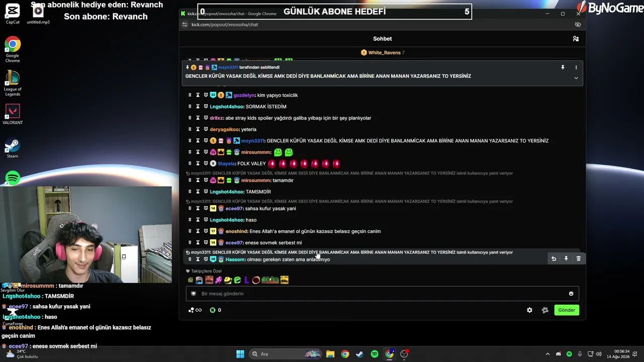
Task: Open chat settings gear
Action: click(529, 310)
